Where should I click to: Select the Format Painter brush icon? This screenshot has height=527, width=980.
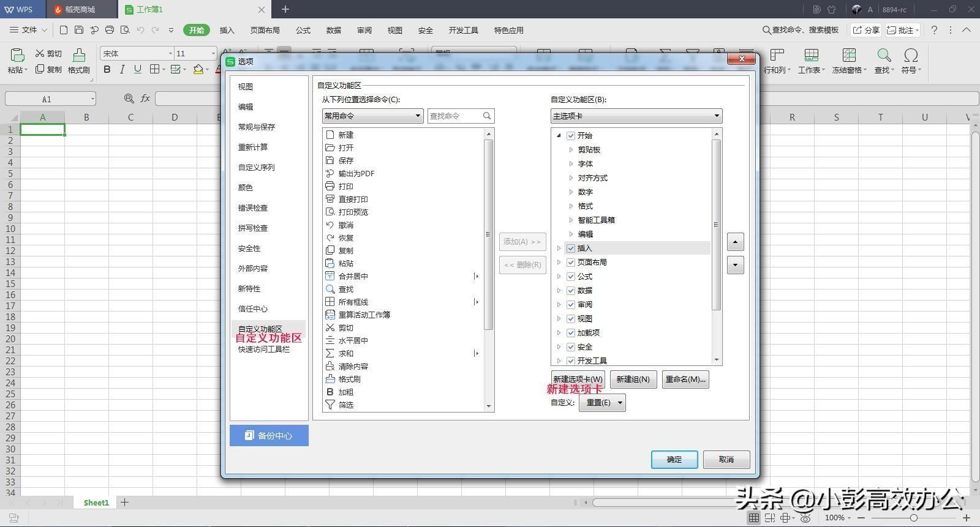(79, 56)
